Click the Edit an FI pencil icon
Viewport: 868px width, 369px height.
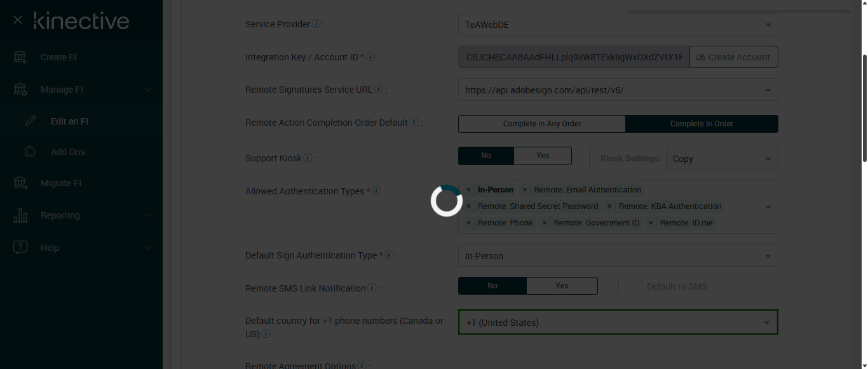pyautogui.click(x=30, y=121)
